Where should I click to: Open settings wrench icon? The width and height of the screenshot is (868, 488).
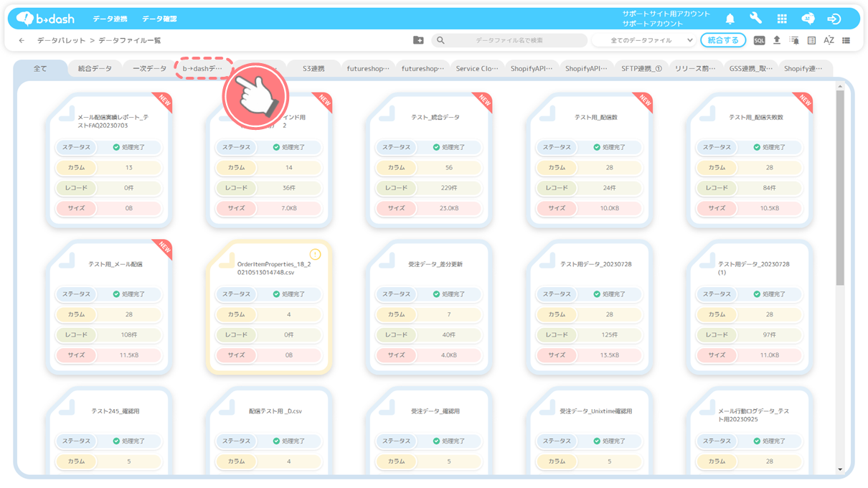pyautogui.click(x=756, y=19)
